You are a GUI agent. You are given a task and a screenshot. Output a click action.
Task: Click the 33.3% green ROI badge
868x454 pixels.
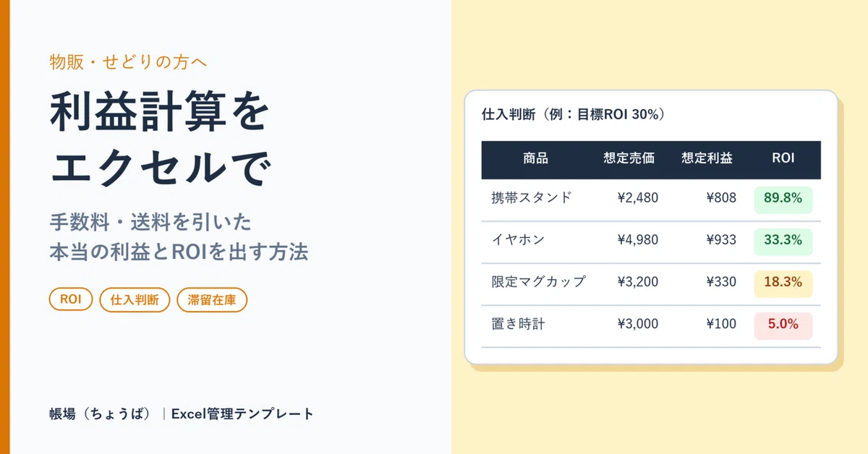pos(783,241)
